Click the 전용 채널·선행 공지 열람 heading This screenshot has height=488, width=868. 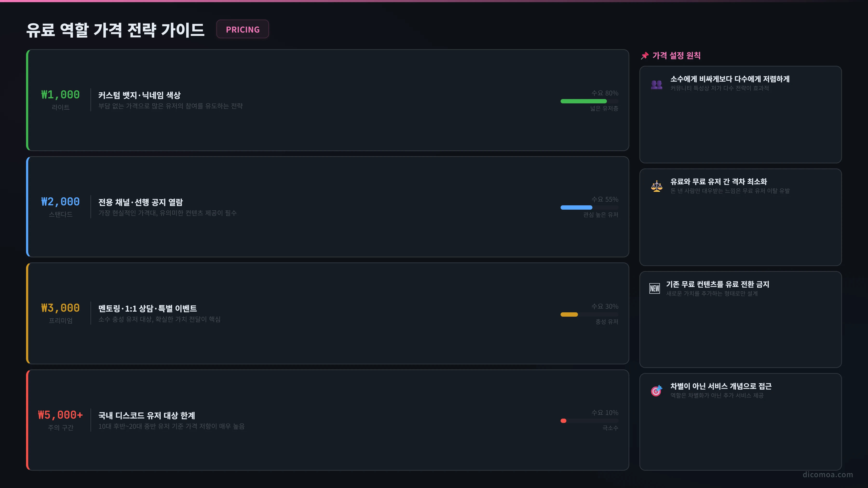click(141, 202)
